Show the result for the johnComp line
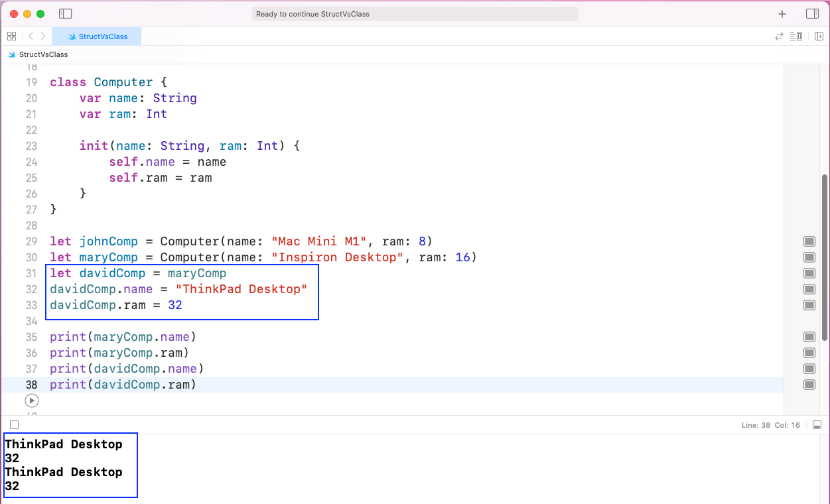Screen dimensions: 830x504 click(809, 241)
